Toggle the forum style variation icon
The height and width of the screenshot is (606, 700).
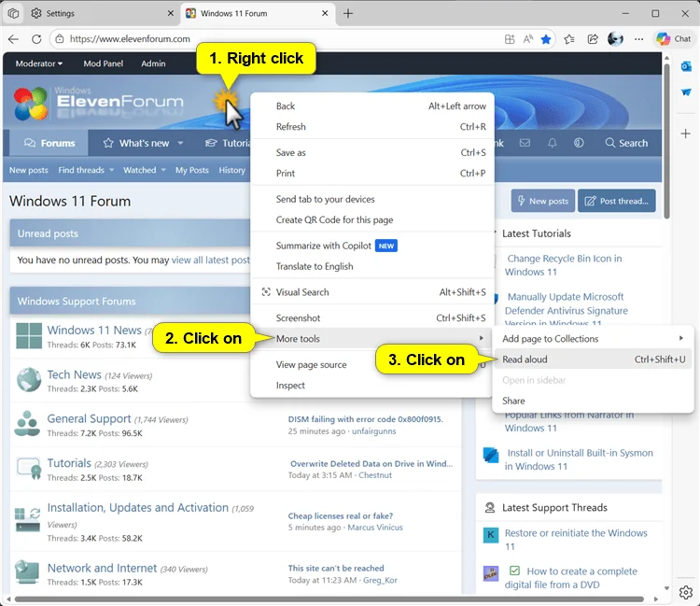coord(579,143)
